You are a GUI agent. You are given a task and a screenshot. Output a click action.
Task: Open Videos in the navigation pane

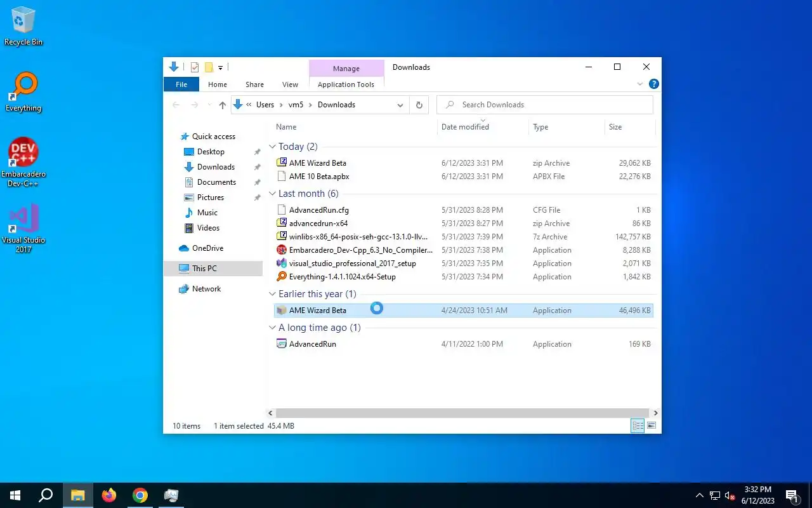coord(208,228)
